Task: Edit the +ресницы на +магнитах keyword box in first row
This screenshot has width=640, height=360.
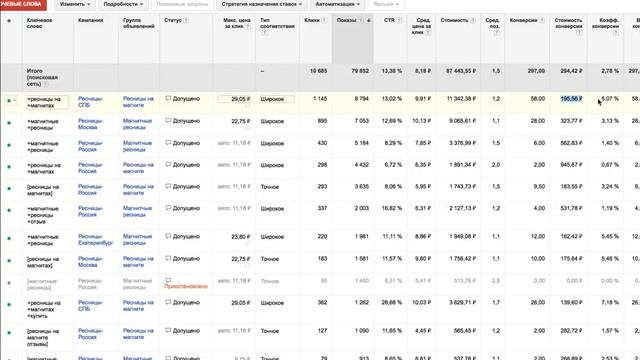Action: click(x=47, y=102)
